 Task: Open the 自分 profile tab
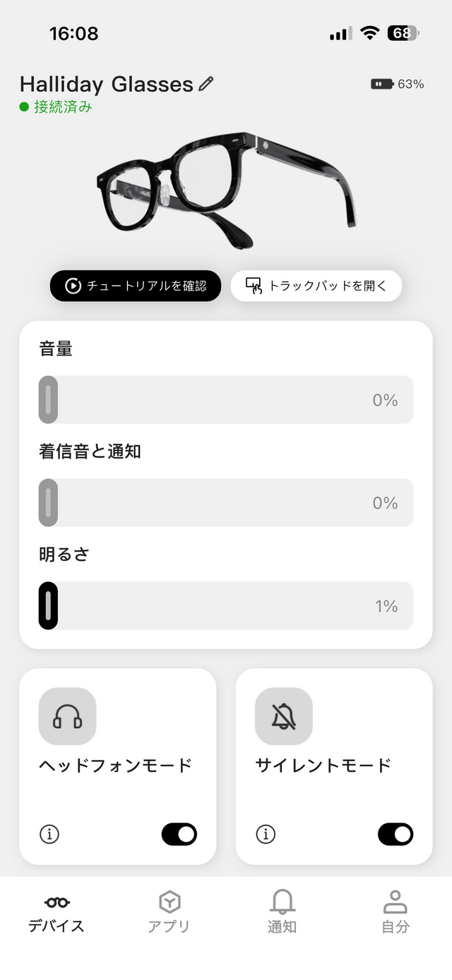click(x=395, y=912)
